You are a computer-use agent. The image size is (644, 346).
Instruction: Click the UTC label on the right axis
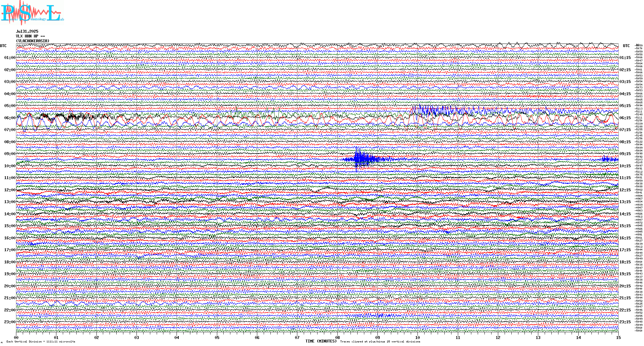click(x=626, y=46)
